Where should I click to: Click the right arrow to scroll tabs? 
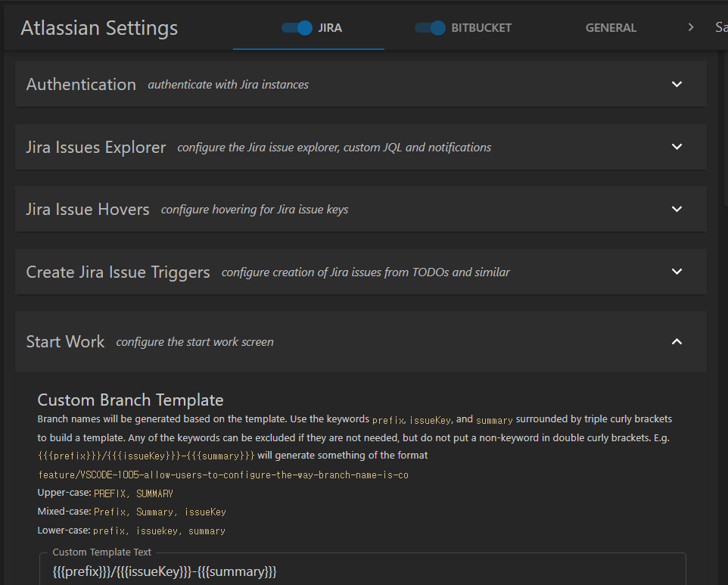coord(691,27)
